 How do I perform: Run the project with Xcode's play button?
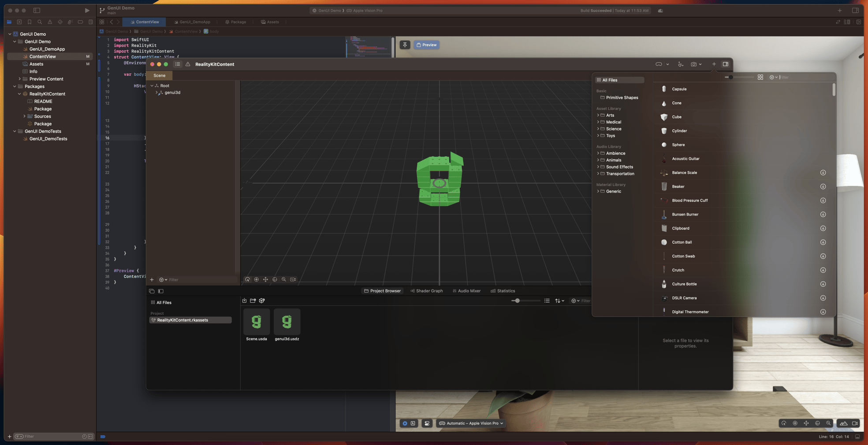(x=87, y=11)
